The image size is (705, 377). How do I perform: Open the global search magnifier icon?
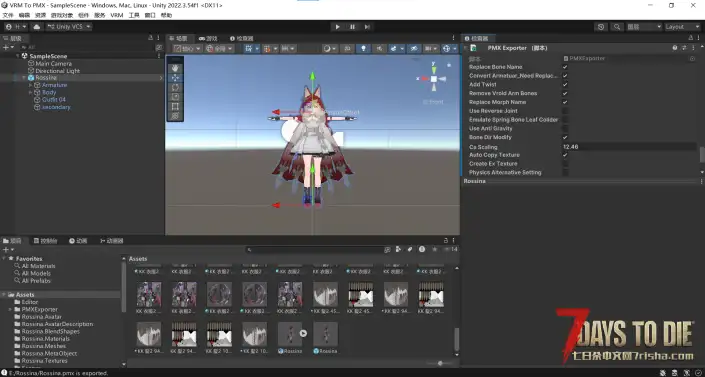coord(617,27)
